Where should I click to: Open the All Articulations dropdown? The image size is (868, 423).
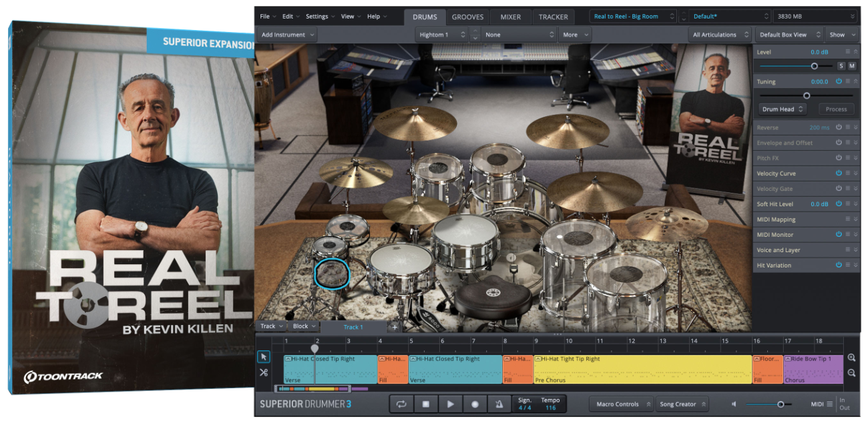coord(720,35)
